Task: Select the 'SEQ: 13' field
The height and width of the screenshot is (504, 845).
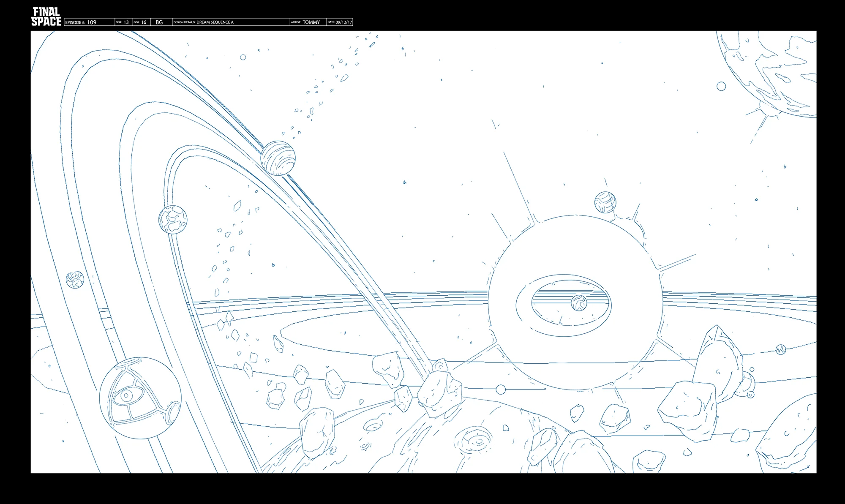Action: tap(124, 22)
